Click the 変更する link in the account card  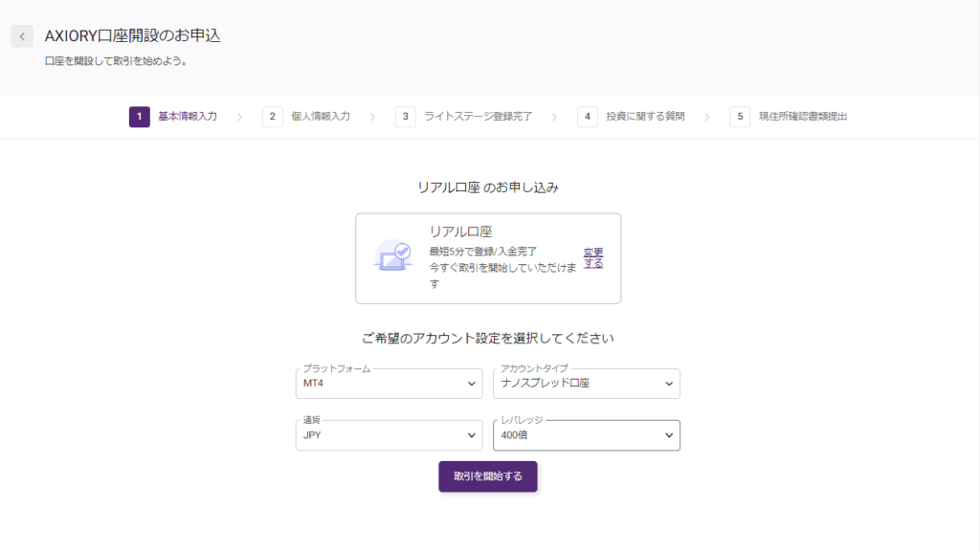(593, 258)
